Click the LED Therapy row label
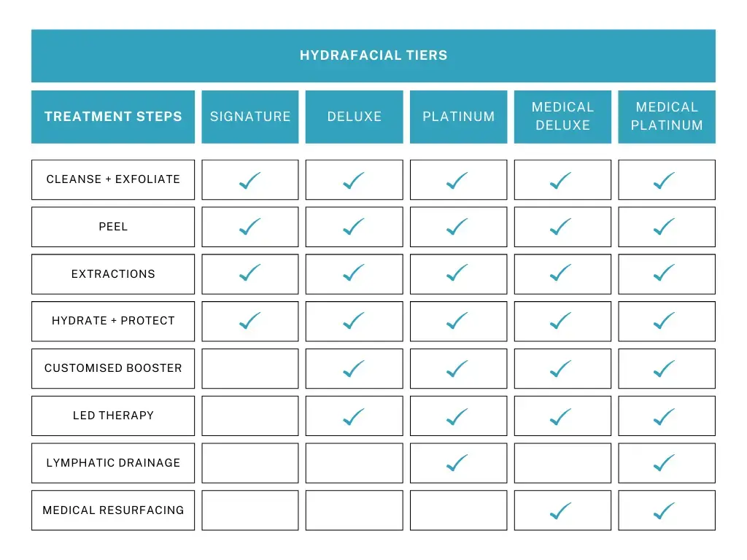Screen dimensions: 747x560 click(113, 416)
